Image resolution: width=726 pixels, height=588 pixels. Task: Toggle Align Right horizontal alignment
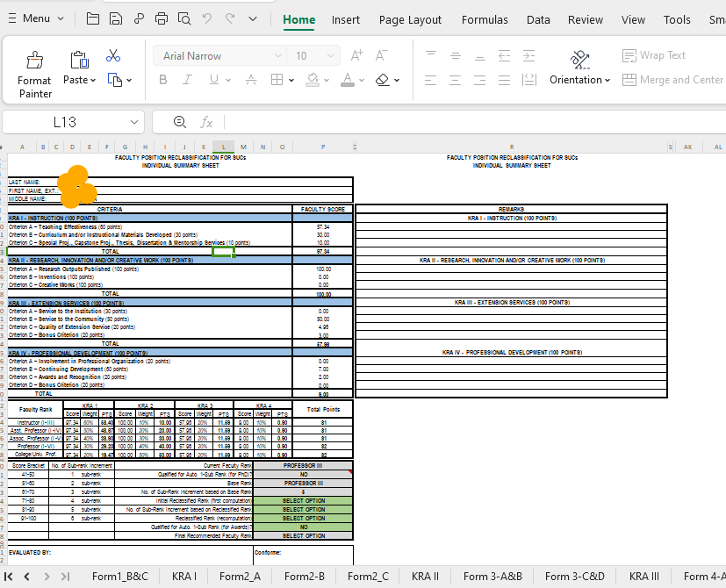point(480,80)
